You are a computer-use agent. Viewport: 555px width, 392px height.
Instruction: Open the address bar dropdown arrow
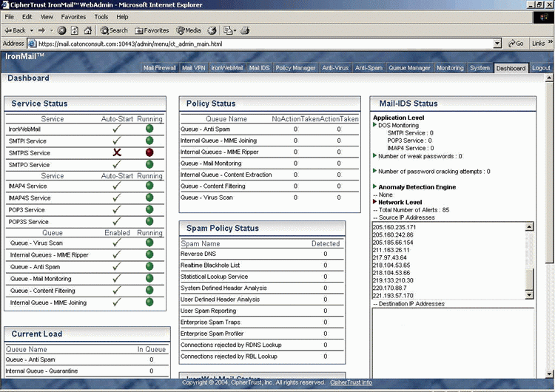pyautogui.click(x=497, y=44)
